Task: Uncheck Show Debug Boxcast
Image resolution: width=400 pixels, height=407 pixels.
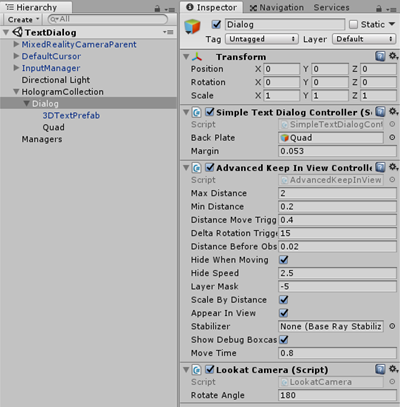Action: 284,339
